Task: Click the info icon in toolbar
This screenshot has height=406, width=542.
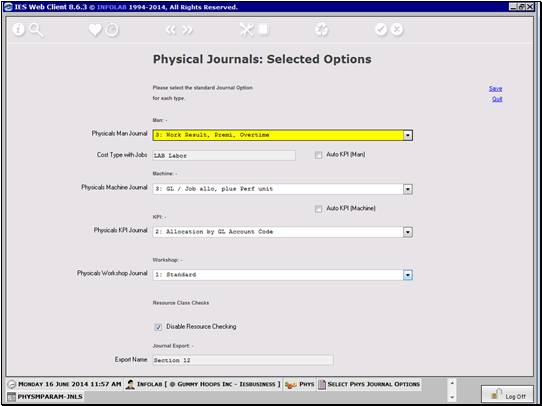Action: pyautogui.click(x=19, y=30)
